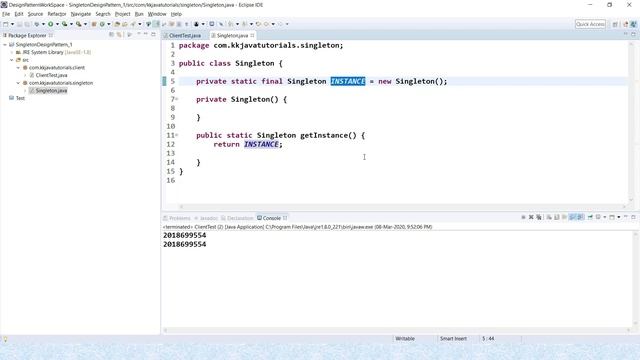640x360 pixels.
Task: Click Remove All Terminated Launches icon
Action: 539,217
